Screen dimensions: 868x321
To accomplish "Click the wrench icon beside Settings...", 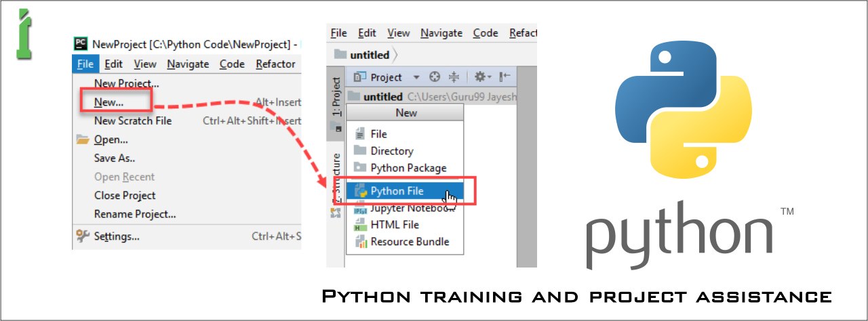I will (x=83, y=236).
